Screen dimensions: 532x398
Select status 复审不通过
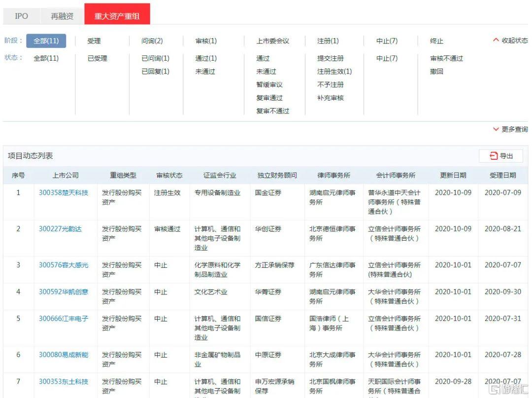(x=273, y=111)
